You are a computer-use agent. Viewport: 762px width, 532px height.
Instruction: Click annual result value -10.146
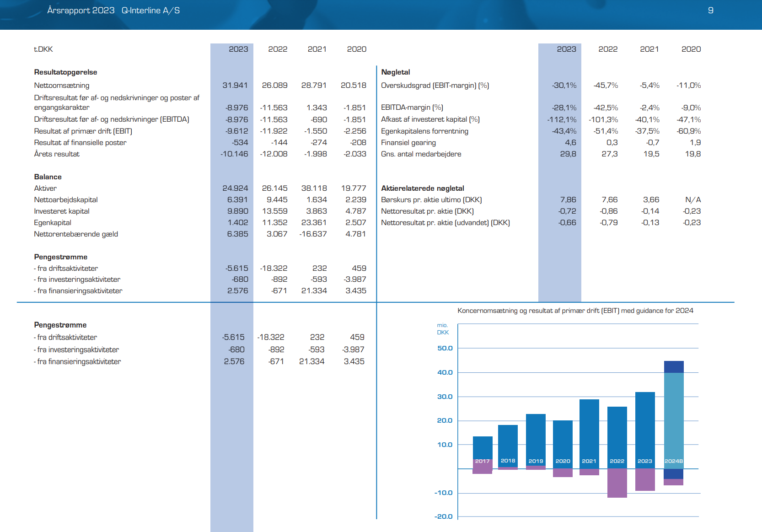234,154
